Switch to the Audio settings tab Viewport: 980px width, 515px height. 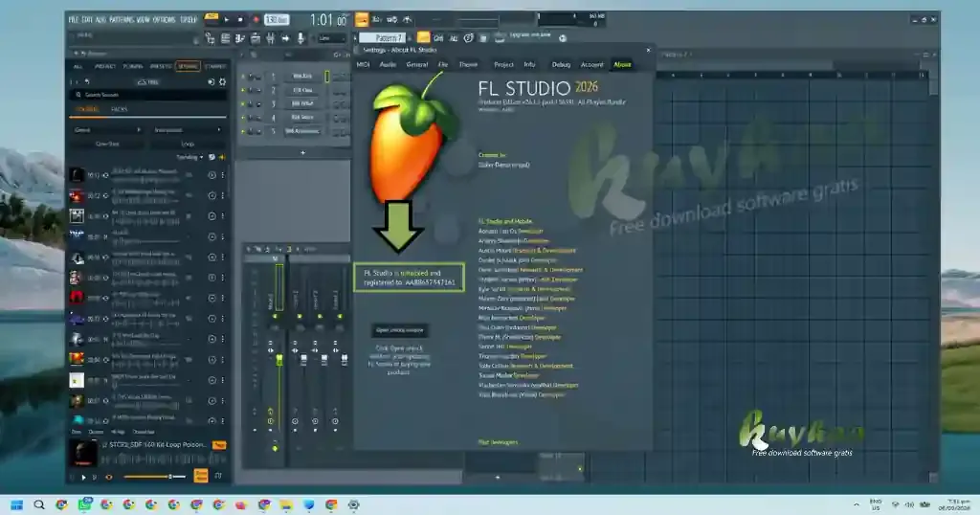pos(388,64)
